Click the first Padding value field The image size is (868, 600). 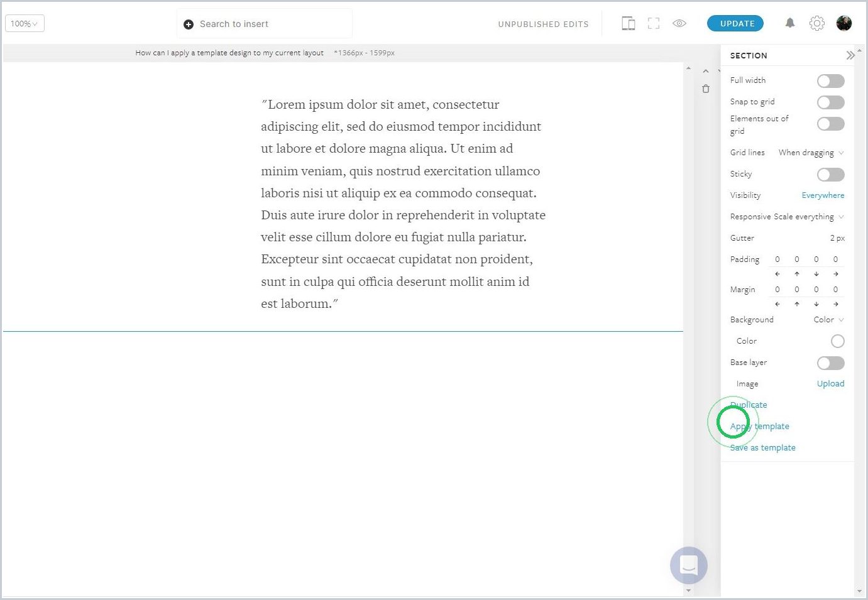tap(777, 259)
